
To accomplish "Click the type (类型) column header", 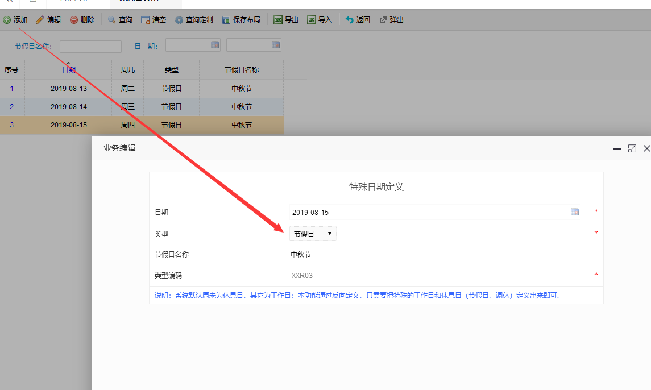I will point(171,70).
